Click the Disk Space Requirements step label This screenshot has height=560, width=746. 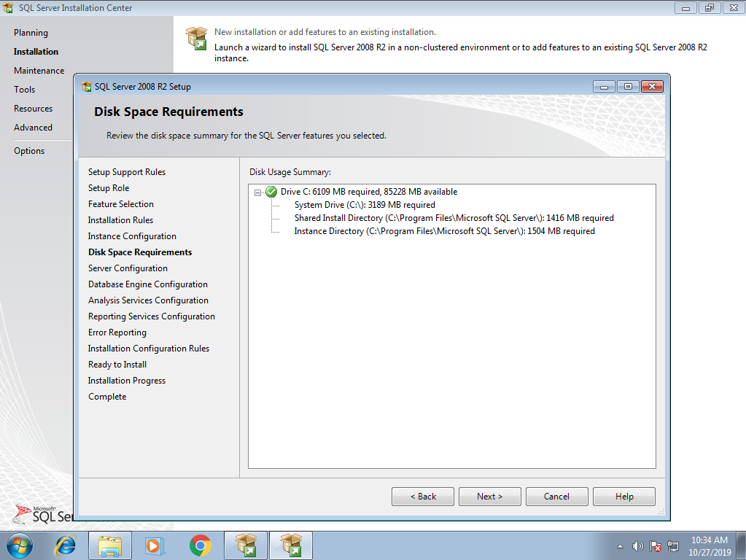[140, 252]
